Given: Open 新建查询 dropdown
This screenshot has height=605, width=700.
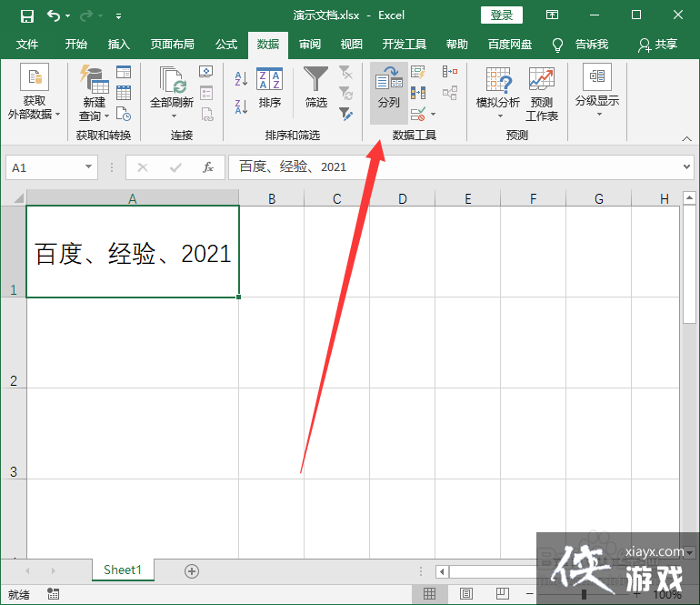Looking at the screenshot, I should click(95, 93).
